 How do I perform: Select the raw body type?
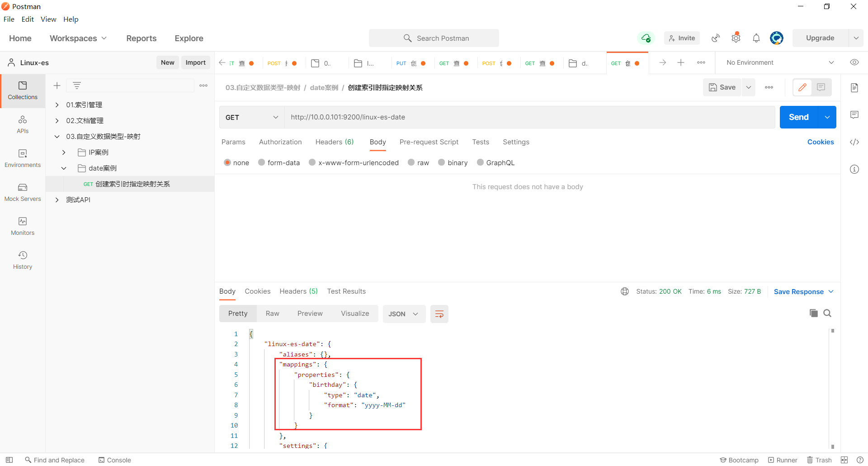(x=411, y=162)
